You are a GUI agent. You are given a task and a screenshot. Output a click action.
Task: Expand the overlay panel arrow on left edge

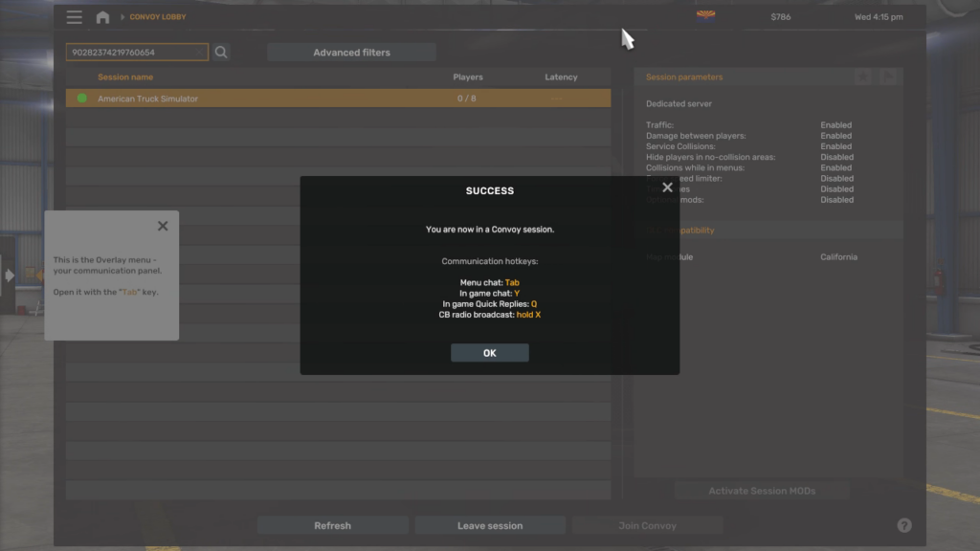coord(9,275)
